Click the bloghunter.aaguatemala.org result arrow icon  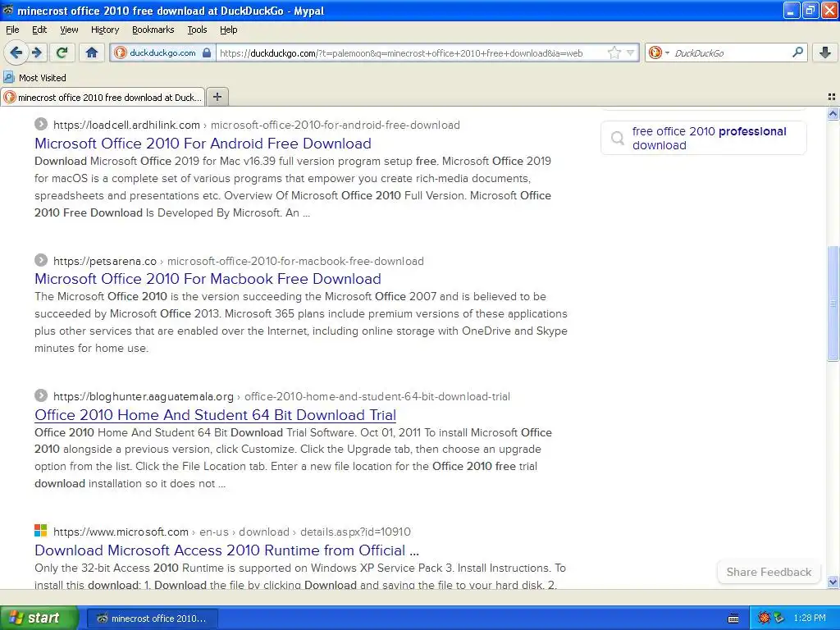pos(41,396)
